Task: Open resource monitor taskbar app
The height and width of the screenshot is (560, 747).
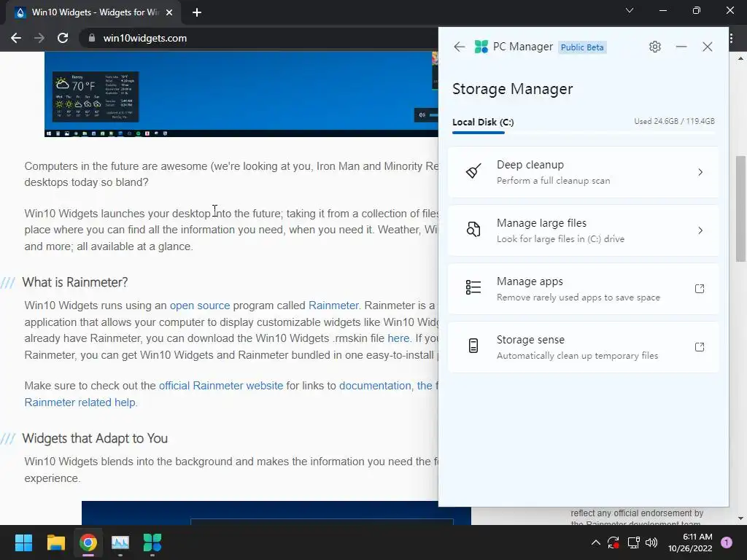Action: click(x=120, y=542)
